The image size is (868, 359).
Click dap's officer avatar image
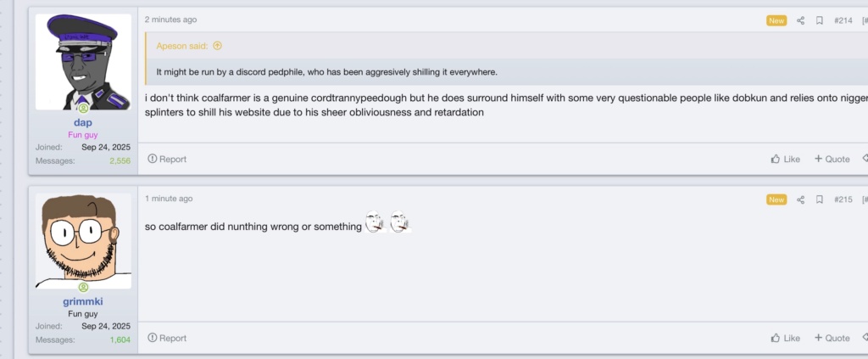point(83,62)
